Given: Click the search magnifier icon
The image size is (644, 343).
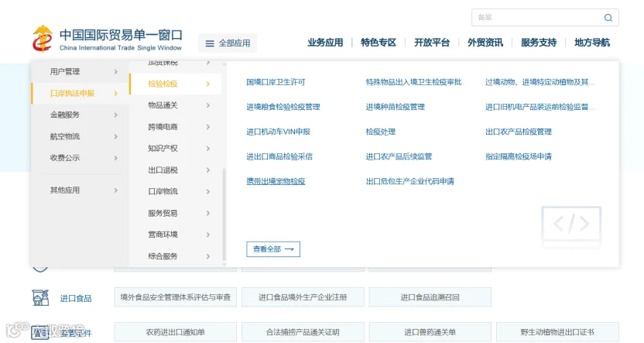Looking at the screenshot, I should pos(608,18).
